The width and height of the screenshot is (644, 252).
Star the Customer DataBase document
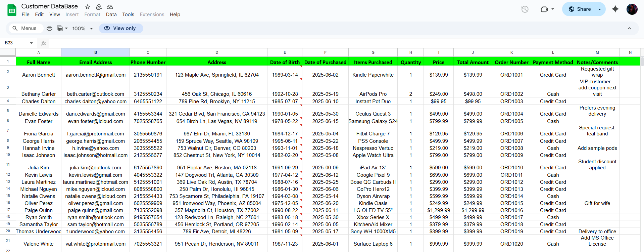coord(88,7)
